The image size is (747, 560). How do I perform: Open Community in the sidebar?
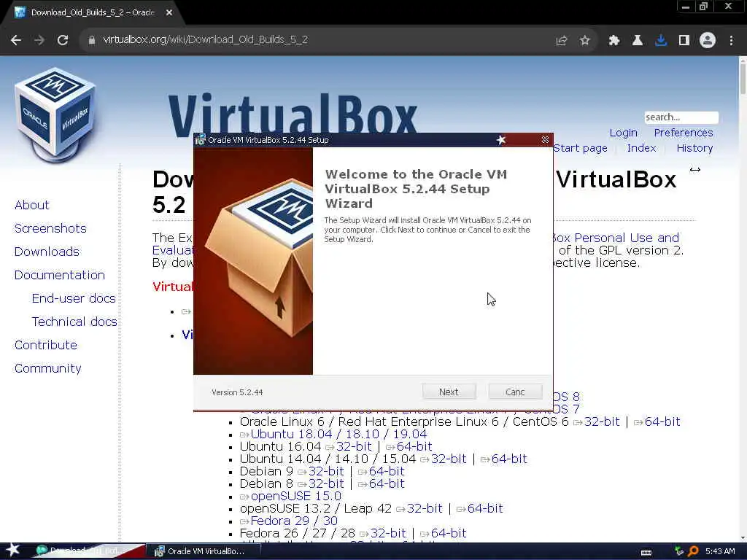pyautogui.click(x=47, y=368)
